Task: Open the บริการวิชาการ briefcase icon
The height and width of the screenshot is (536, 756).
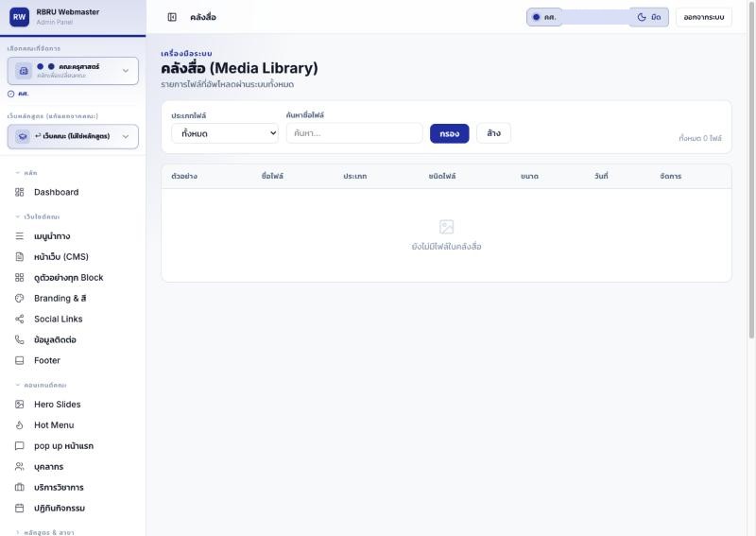Action: click(x=19, y=487)
